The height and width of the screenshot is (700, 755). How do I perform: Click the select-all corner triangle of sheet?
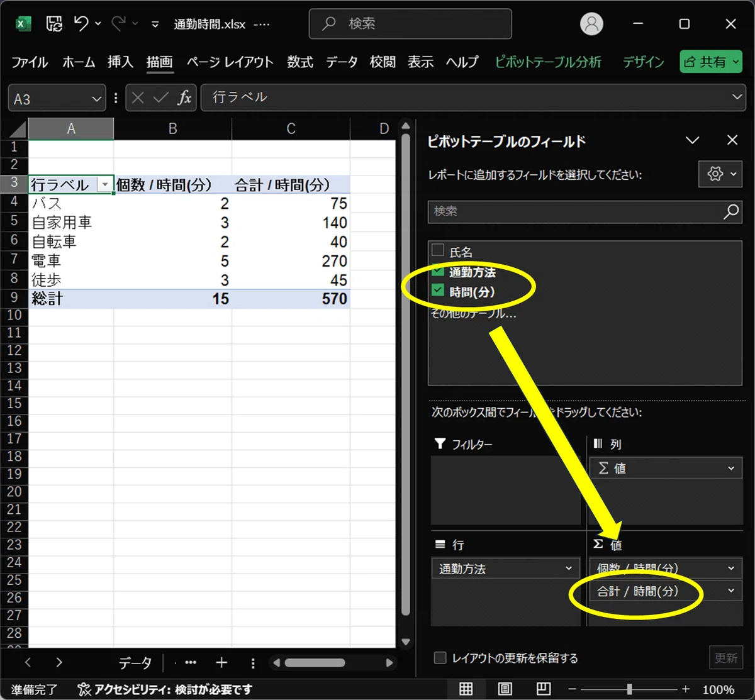[18, 130]
